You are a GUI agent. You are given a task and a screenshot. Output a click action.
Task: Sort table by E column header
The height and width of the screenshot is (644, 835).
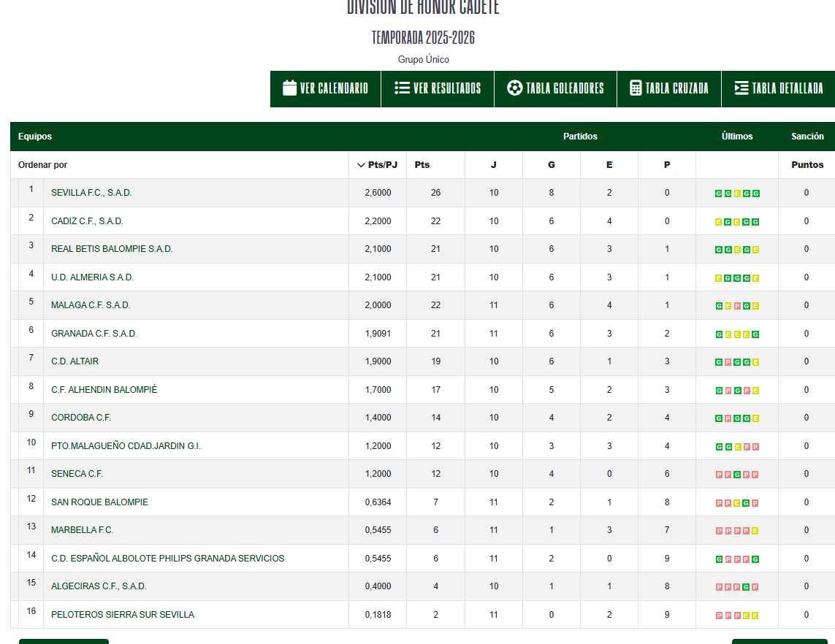click(x=609, y=165)
